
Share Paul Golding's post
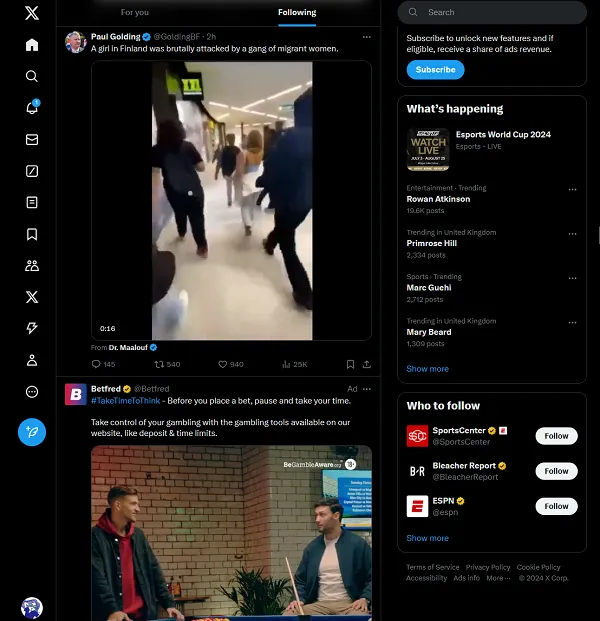367,364
